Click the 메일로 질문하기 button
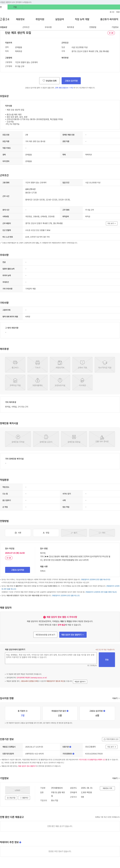 [80, 681]
